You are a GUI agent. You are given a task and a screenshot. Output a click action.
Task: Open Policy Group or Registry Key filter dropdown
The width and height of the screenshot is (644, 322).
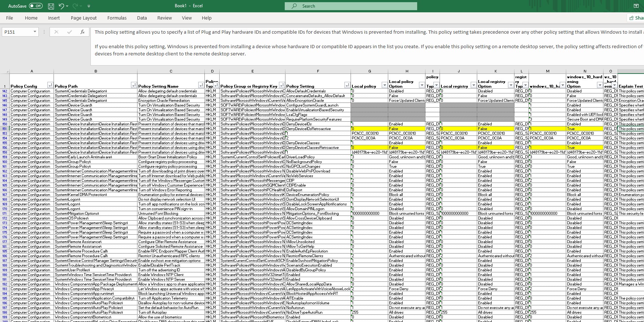pos(281,85)
